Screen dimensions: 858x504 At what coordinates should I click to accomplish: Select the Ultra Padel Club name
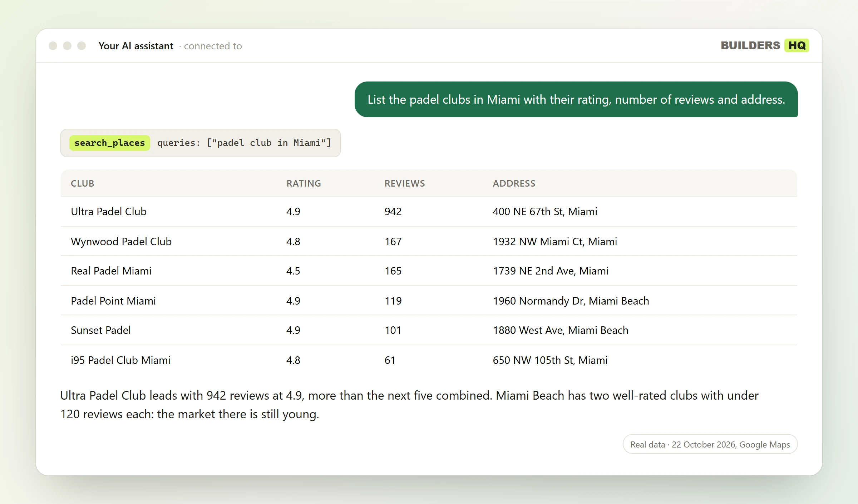click(109, 212)
